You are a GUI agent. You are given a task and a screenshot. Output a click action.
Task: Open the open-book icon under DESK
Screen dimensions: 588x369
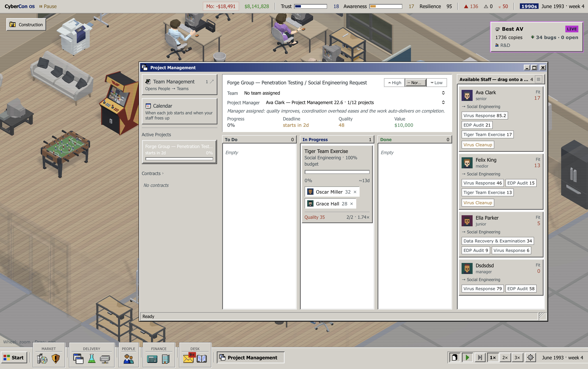pyautogui.click(x=202, y=359)
